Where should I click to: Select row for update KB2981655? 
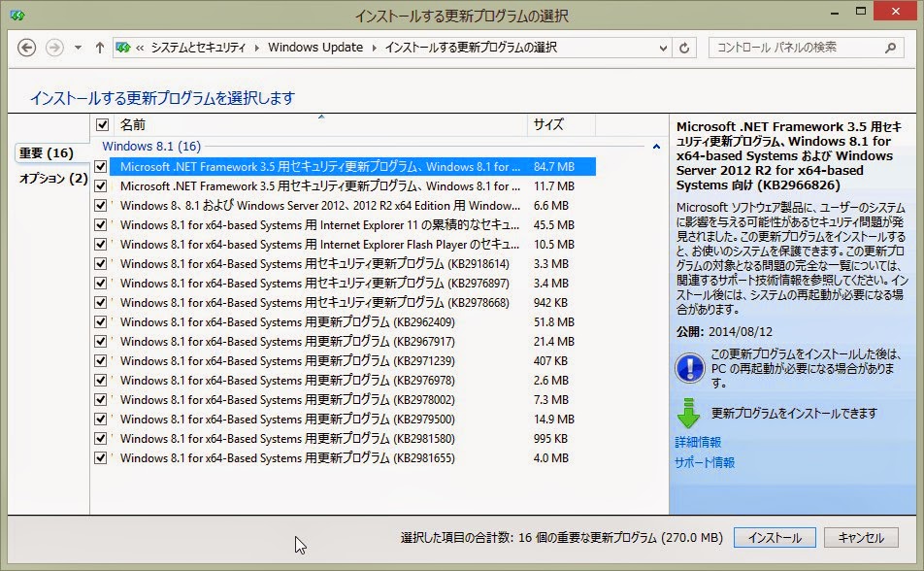point(345,458)
